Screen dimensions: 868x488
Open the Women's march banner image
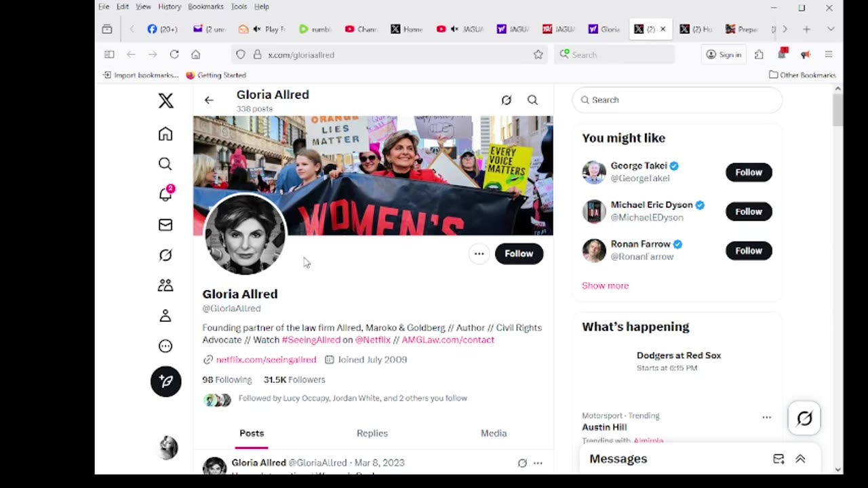pos(373,176)
